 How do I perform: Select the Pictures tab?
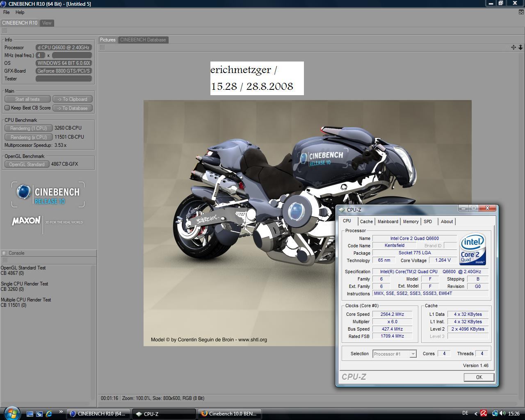coord(108,40)
